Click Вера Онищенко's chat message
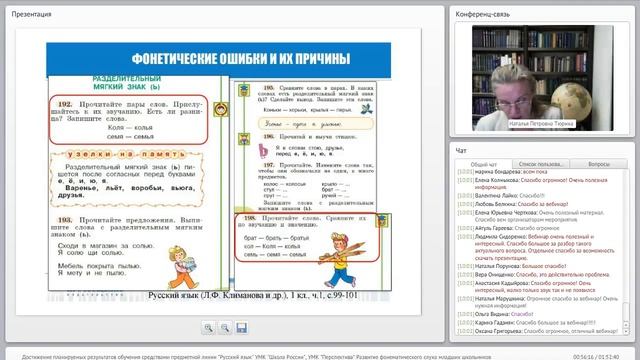Screen dimensions: 640x360 click(533, 275)
